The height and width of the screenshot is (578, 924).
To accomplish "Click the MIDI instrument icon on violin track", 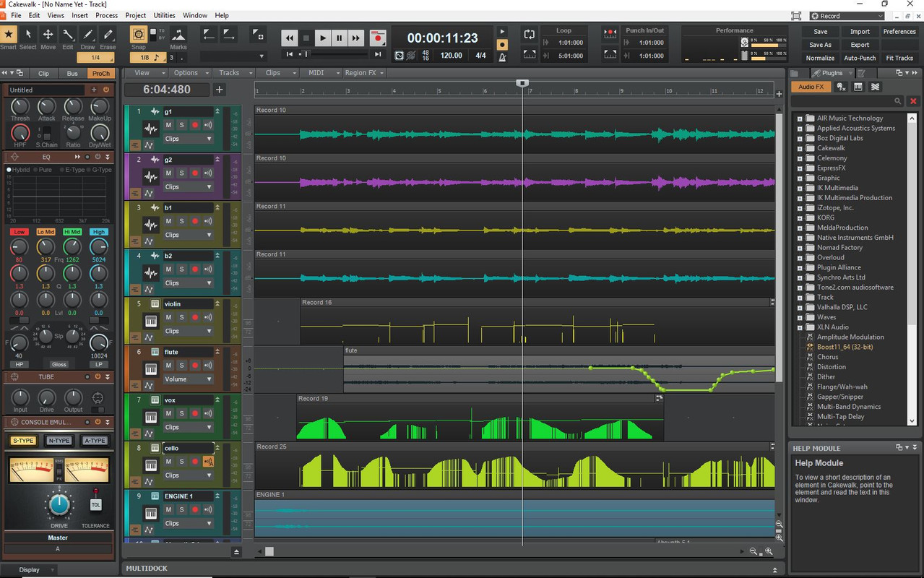I will [150, 322].
